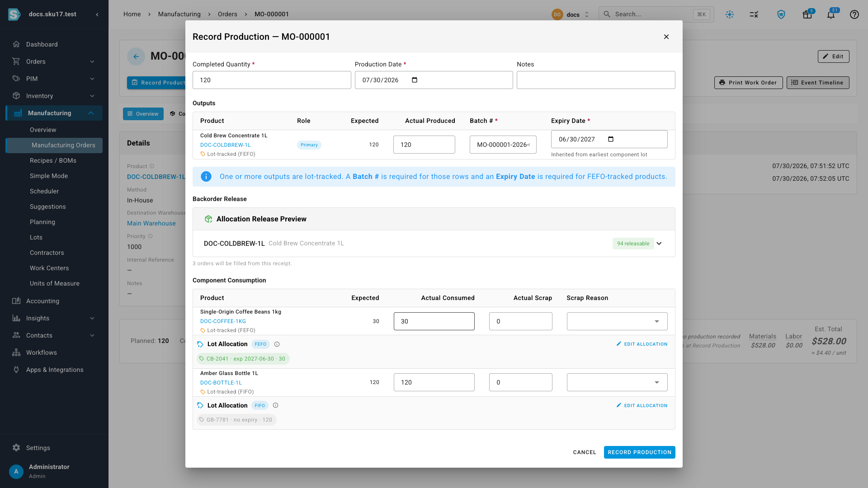
Task: Open notifications bell
Action: 831,14
